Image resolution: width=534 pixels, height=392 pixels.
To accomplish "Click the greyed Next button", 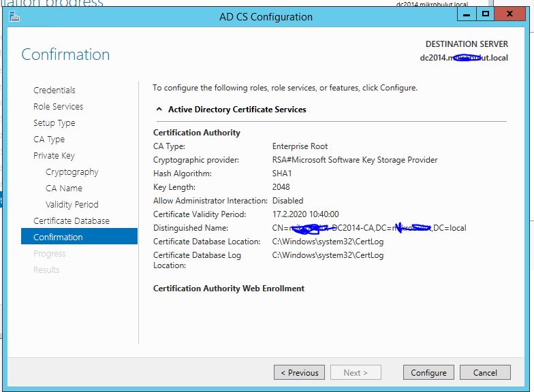I will pos(356,373).
